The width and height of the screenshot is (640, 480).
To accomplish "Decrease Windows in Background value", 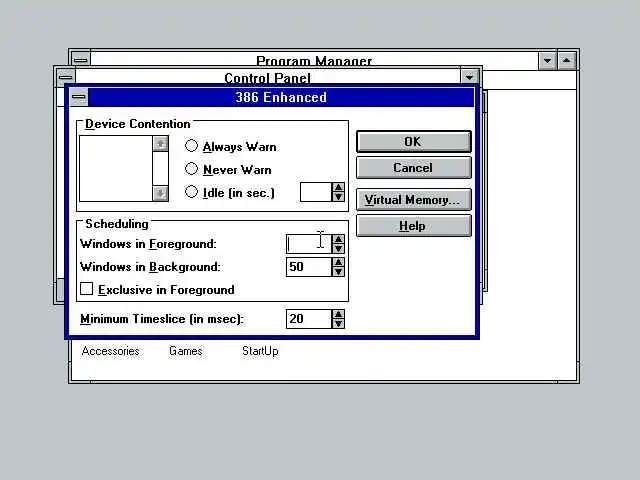I will (338, 271).
